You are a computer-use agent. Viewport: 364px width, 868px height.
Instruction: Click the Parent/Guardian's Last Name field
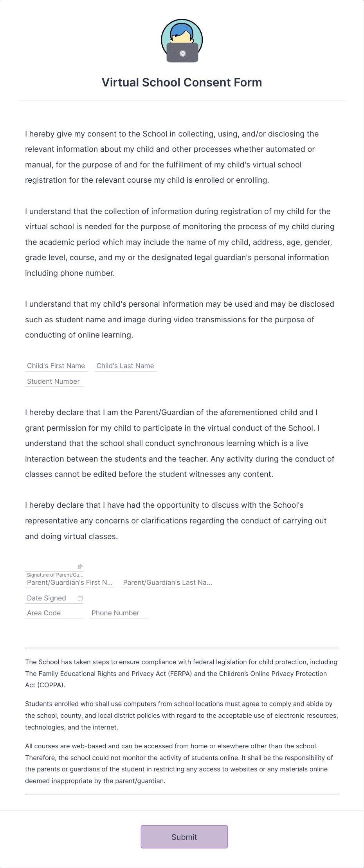coord(166,582)
